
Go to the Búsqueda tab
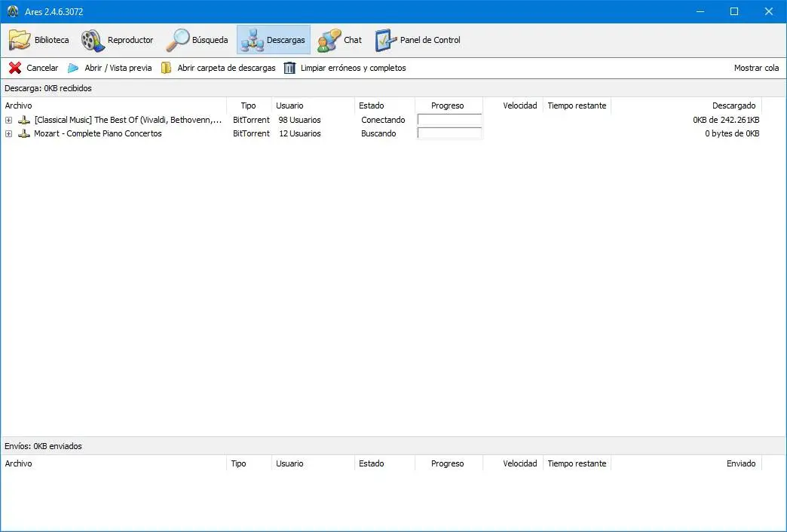(x=198, y=40)
